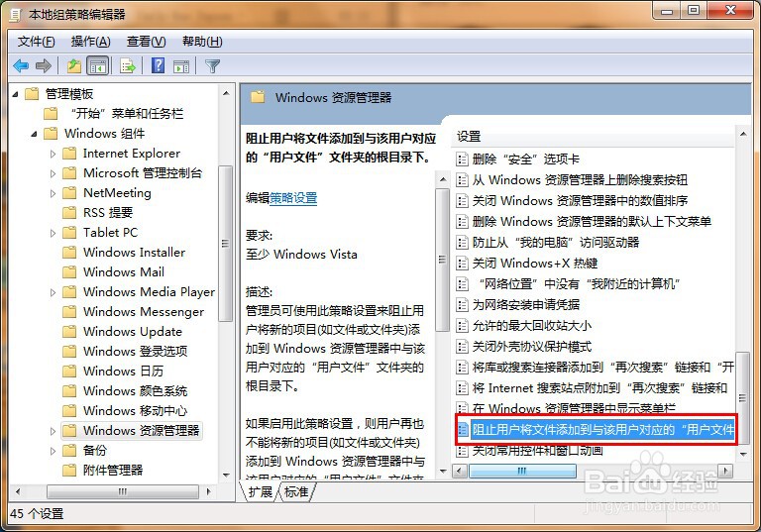This screenshot has height=532, width=761.
Task: Collapse the 管理模板 tree node
Action: 16,94
